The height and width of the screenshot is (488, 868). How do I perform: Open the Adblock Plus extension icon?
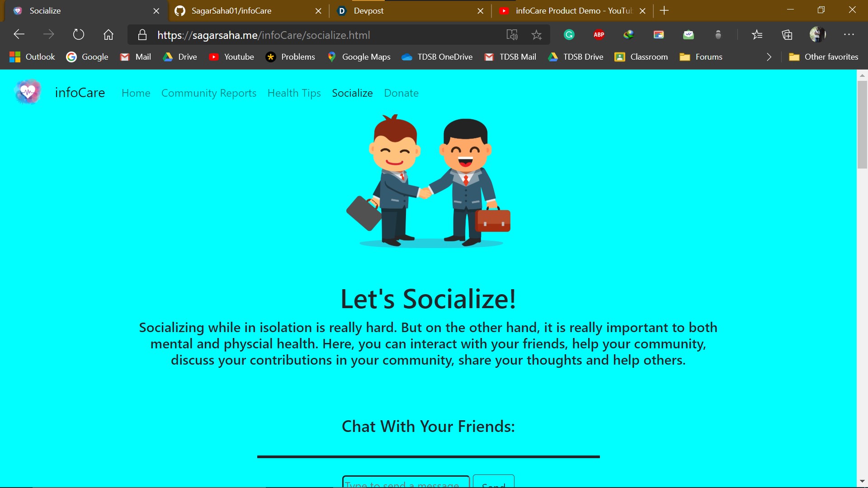click(599, 35)
